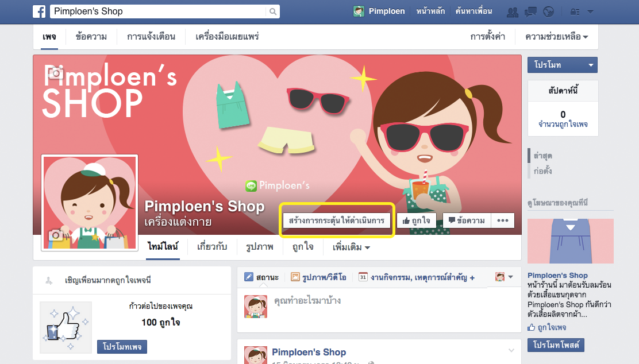
Task: Open ค้นหาเพื่อน find friends link
Action: tap(474, 11)
